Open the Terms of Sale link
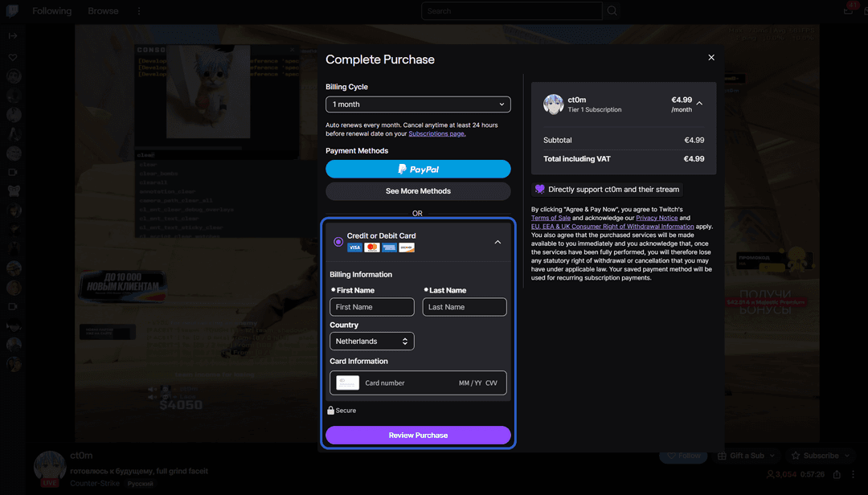868x495 pixels. pyautogui.click(x=551, y=218)
